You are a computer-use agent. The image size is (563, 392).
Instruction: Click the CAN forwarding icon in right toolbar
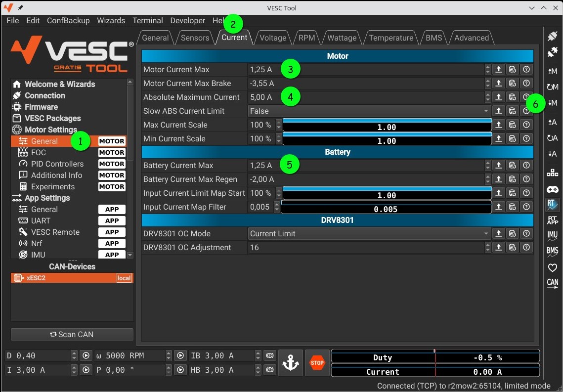[x=552, y=283]
